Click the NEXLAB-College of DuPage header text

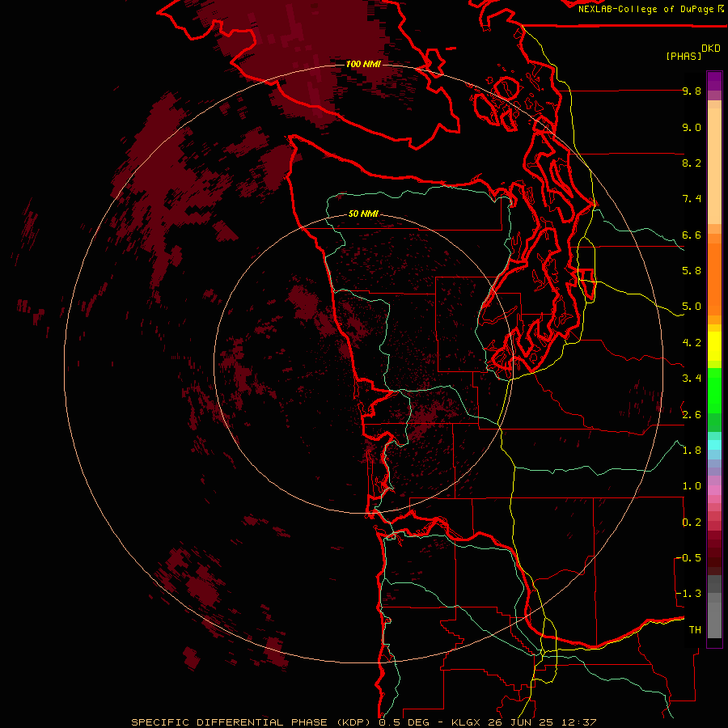click(x=647, y=9)
